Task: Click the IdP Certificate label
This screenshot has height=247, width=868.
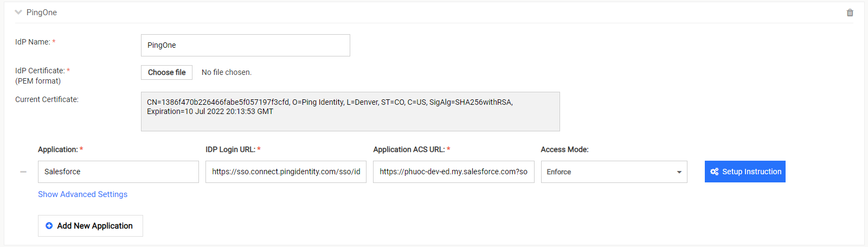Action: tap(40, 71)
